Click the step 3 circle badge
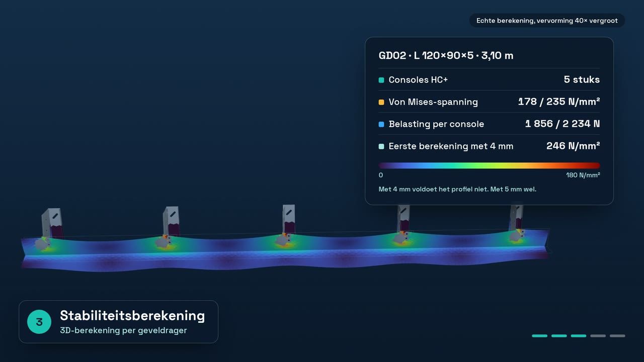Screen dimensions: 644x362 (39, 322)
